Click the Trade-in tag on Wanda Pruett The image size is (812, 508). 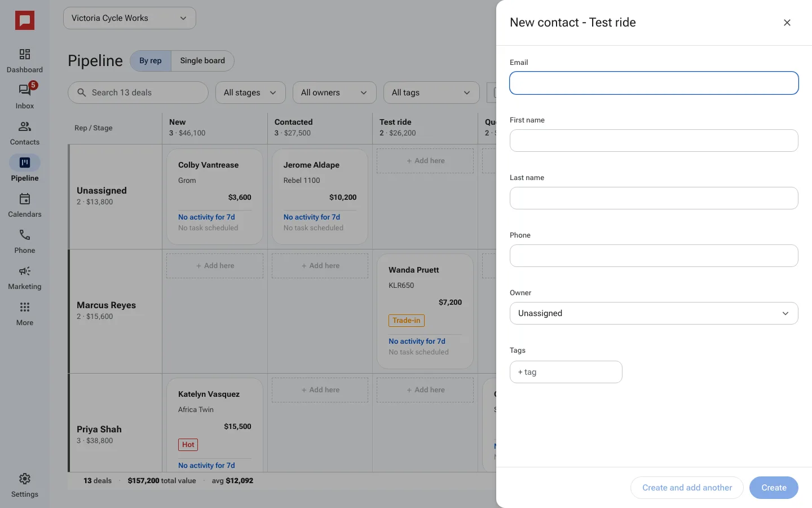pos(407,321)
